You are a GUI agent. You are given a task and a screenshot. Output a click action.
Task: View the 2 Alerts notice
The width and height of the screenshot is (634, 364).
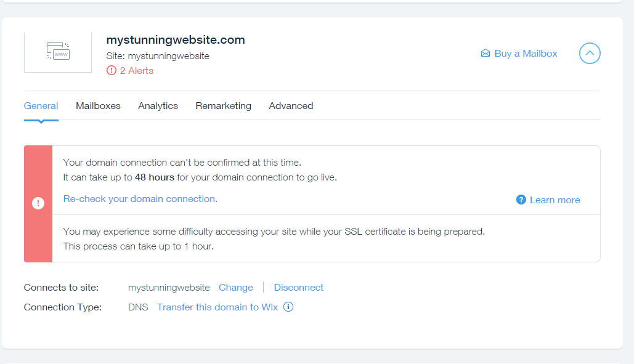pos(137,71)
